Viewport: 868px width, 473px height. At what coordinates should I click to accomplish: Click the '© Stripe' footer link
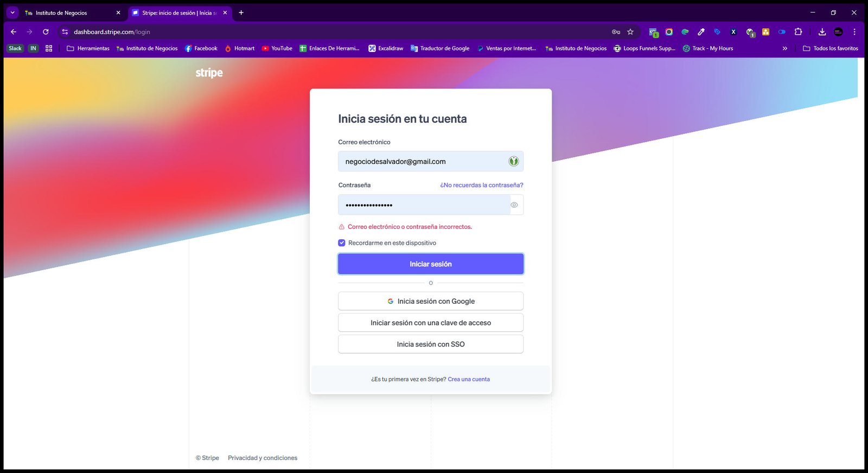tap(207, 458)
